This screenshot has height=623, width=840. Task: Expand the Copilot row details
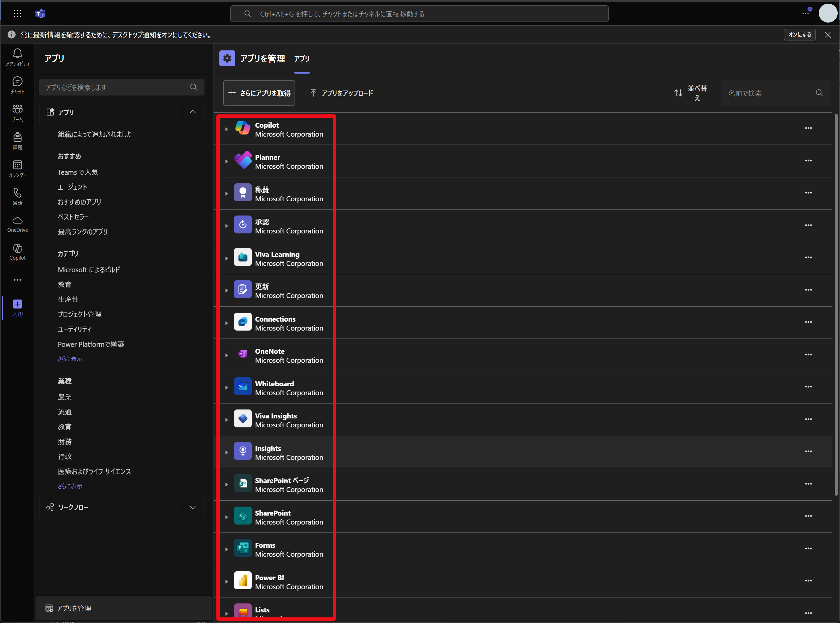coord(227,129)
